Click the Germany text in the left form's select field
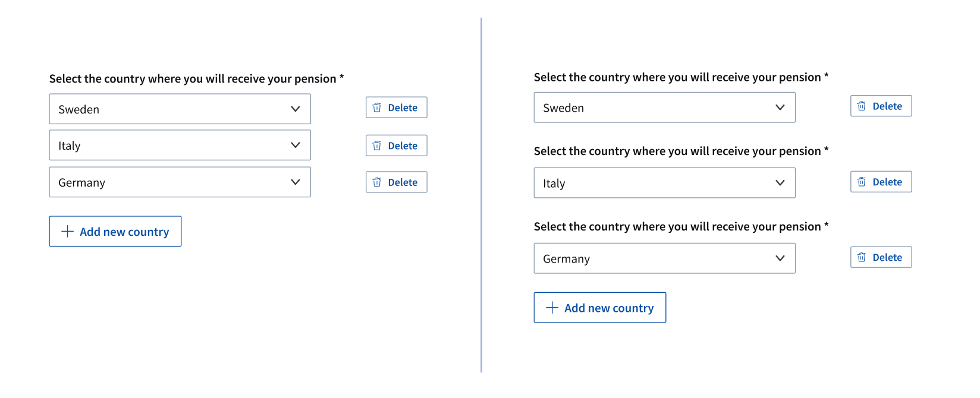 point(82,183)
